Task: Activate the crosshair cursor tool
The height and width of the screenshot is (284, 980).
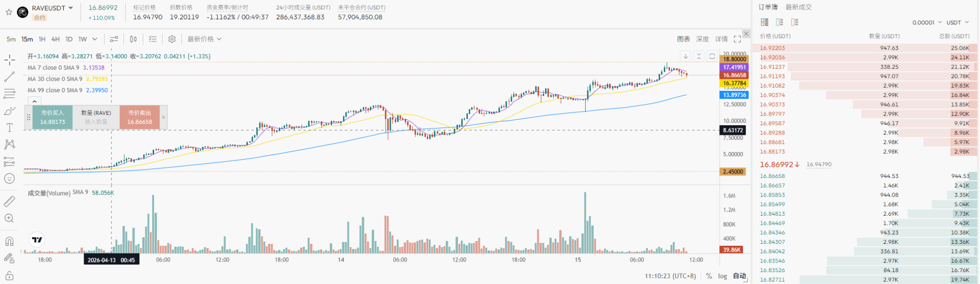Action: click(x=10, y=60)
